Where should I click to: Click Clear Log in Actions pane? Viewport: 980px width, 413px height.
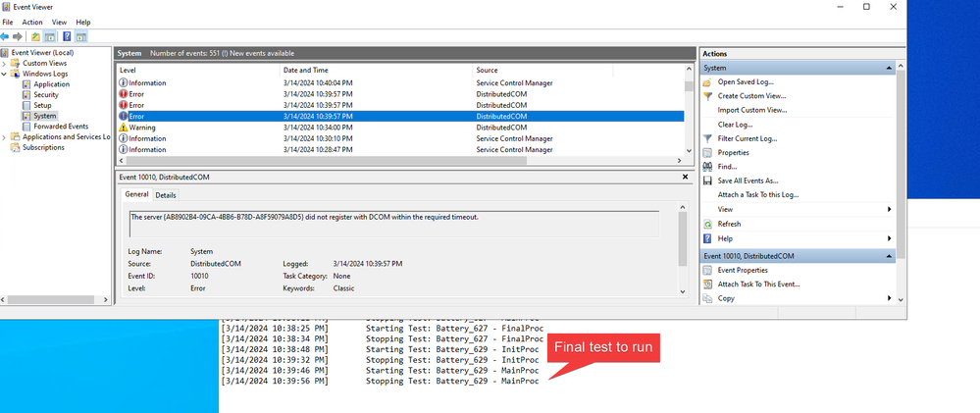click(x=735, y=125)
